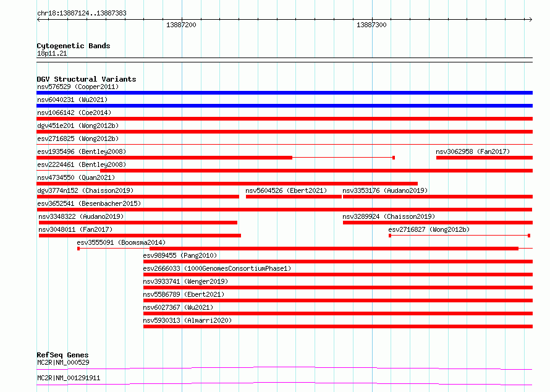
Task: Select variant nsv6040231 (Wu2021)
Action: click(72, 100)
